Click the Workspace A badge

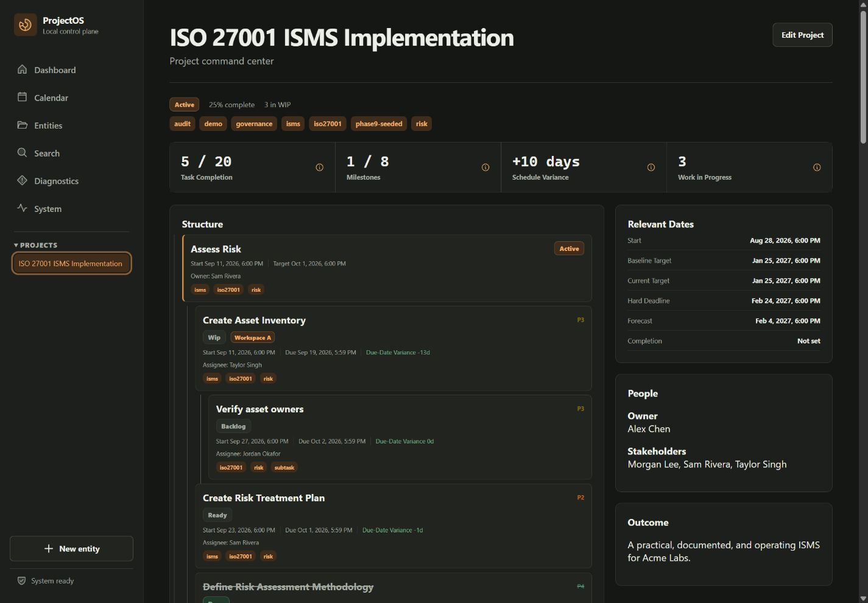(253, 337)
